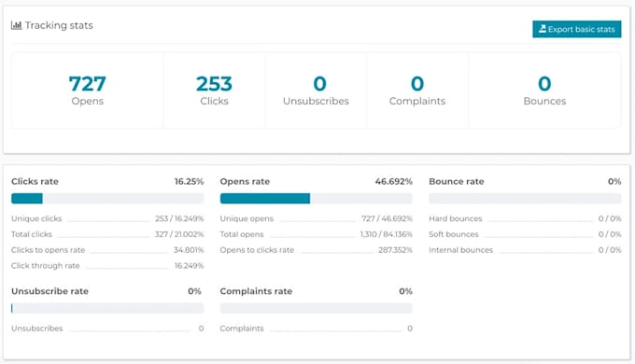
Task: Select the 253 Clicks stat number
Action: pos(214,84)
